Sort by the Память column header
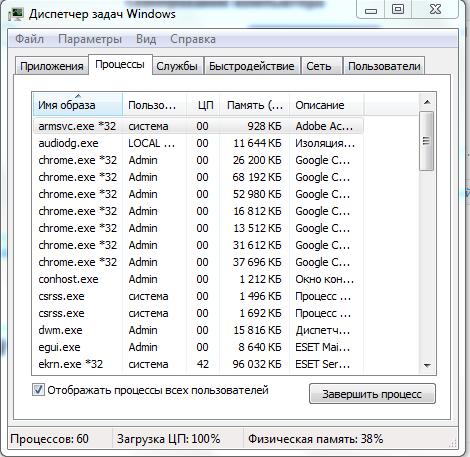Viewport: 470px width, 457px height. [x=255, y=105]
